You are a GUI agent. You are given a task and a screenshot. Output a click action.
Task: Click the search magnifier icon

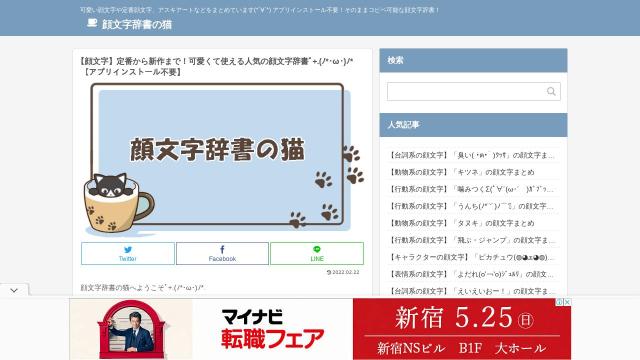551,91
